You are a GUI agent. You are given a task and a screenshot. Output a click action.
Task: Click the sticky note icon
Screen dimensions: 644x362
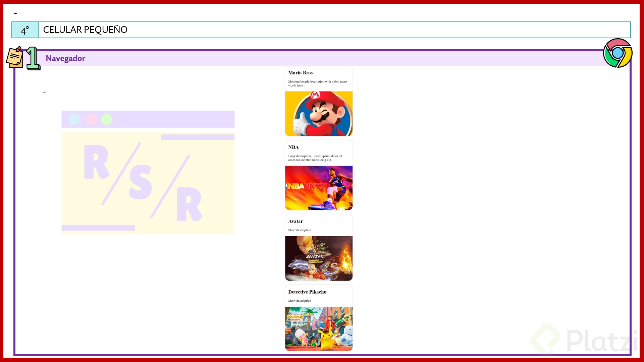pyautogui.click(x=15, y=58)
